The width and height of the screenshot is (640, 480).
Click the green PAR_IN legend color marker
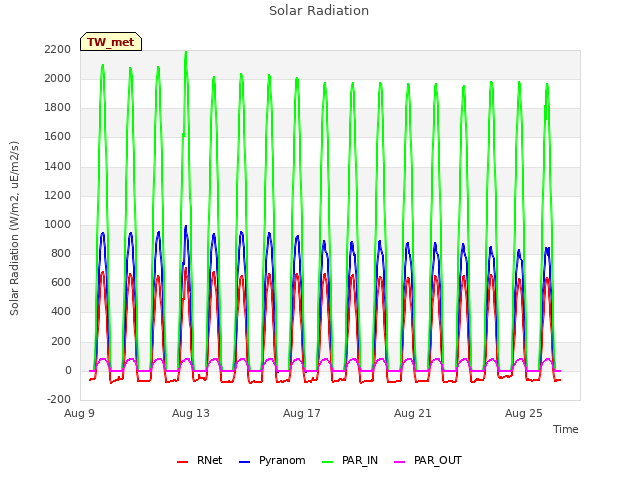(327, 462)
